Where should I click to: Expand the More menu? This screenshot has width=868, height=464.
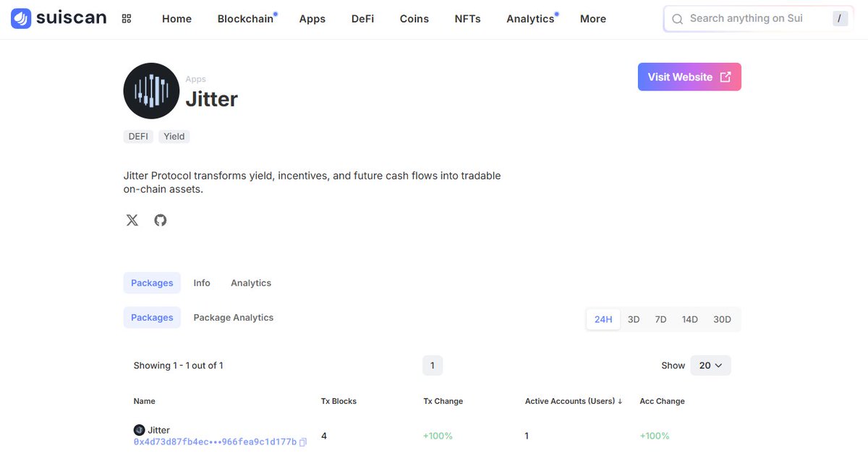point(593,19)
